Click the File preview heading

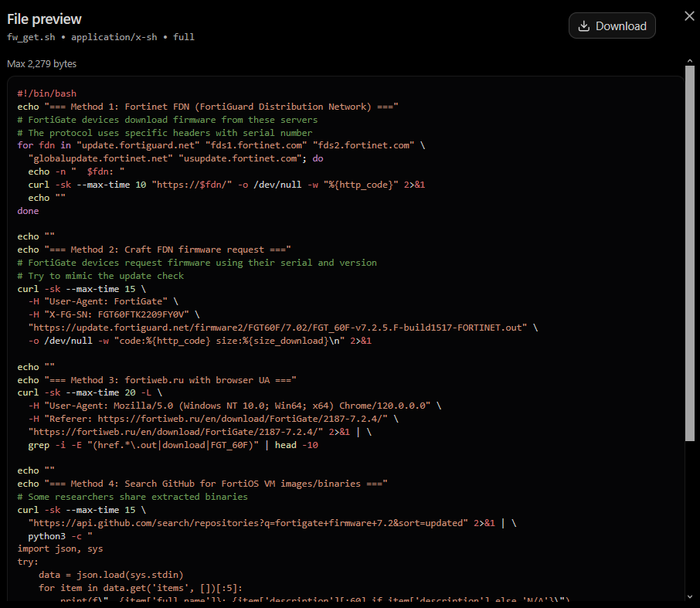point(44,19)
